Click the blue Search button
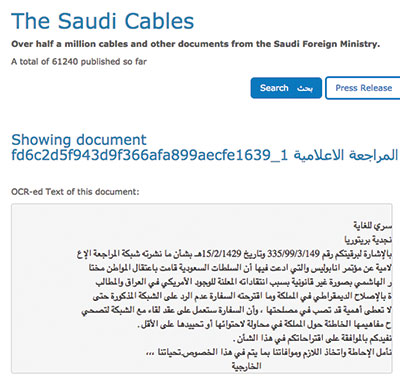The height and width of the screenshot is (380, 400). [286, 88]
